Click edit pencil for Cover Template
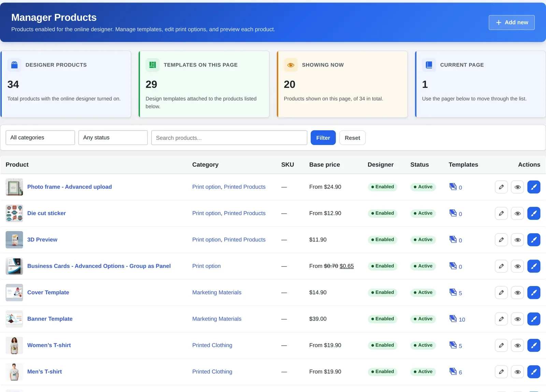Image resolution: width=546 pixels, height=392 pixels. click(x=501, y=292)
